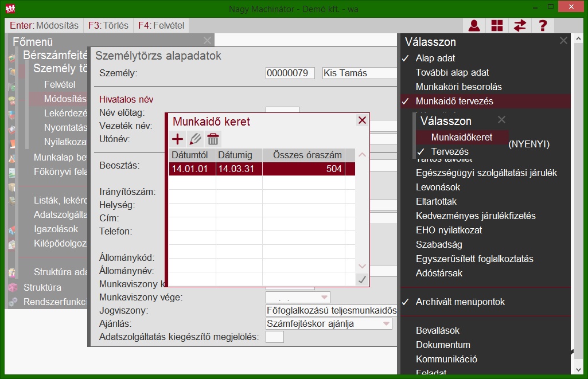Close the Munkaidő keret dialog
The height and width of the screenshot is (379, 588).
pyautogui.click(x=362, y=120)
